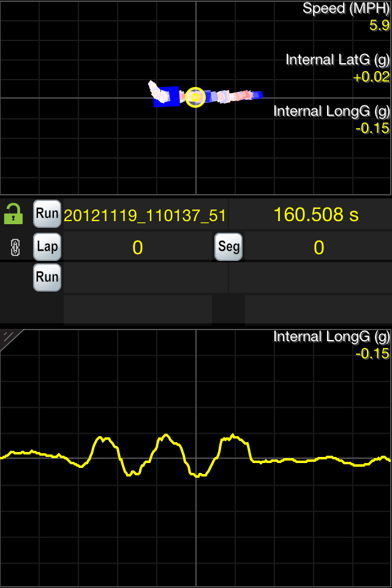The image size is (392, 588).
Task: Tap the empty second run time field
Action: click(311, 277)
